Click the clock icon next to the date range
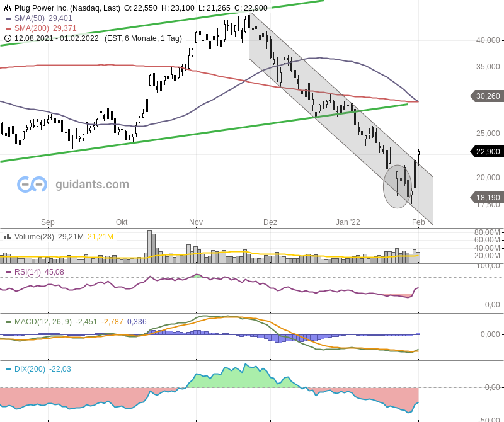 tap(8, 38)
